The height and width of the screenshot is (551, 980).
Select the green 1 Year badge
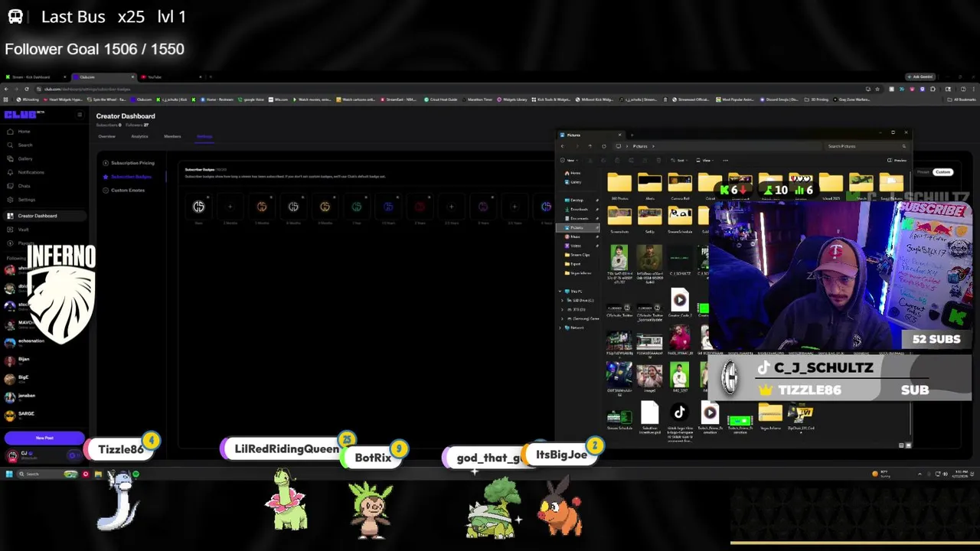pyautogui.click(x=357, y=207)
